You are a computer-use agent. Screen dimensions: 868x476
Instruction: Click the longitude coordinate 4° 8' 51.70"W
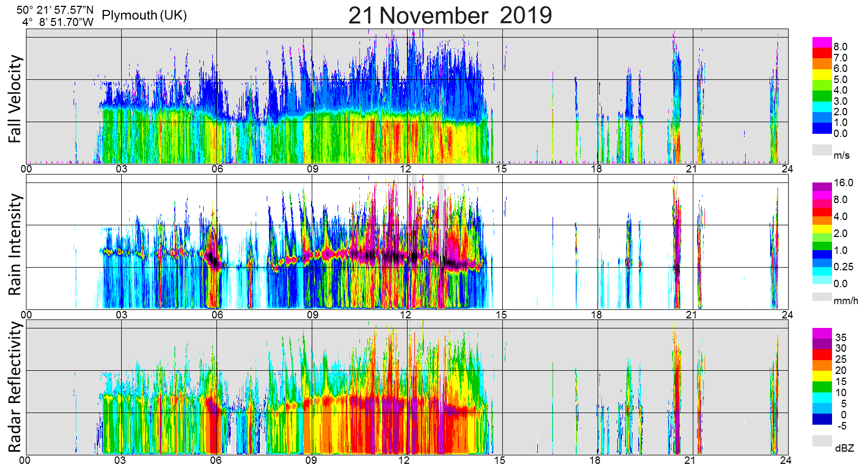[58, 22]
